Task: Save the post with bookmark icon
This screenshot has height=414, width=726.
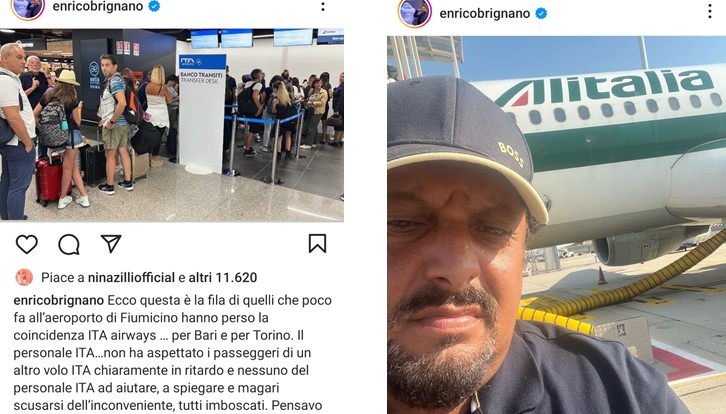Action: click(318, 244)
